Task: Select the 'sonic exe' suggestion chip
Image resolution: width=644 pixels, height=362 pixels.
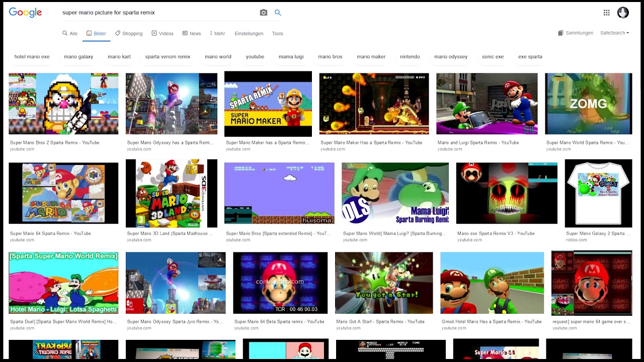Action: tap(493, 57)
